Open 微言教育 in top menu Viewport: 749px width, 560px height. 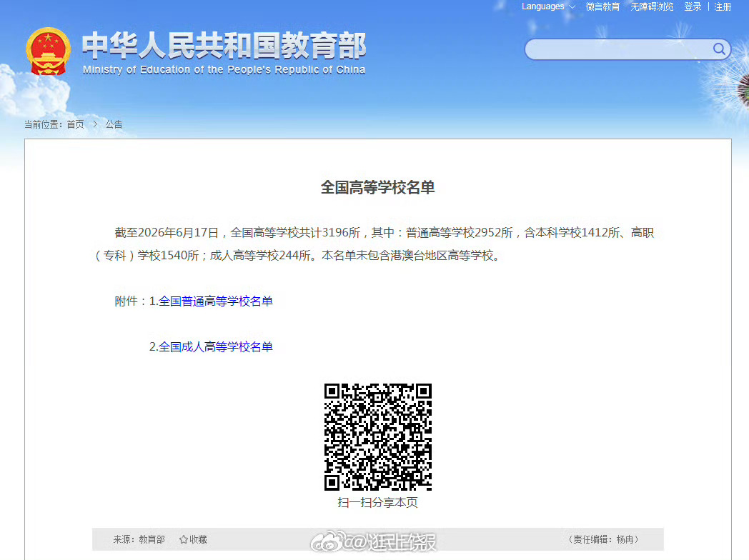coord(602,6)
